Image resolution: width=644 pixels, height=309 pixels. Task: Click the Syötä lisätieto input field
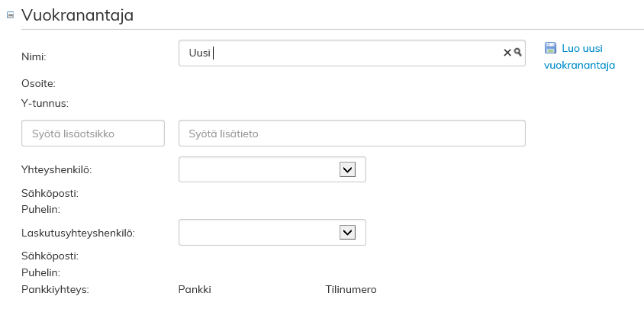pos(352,133)
